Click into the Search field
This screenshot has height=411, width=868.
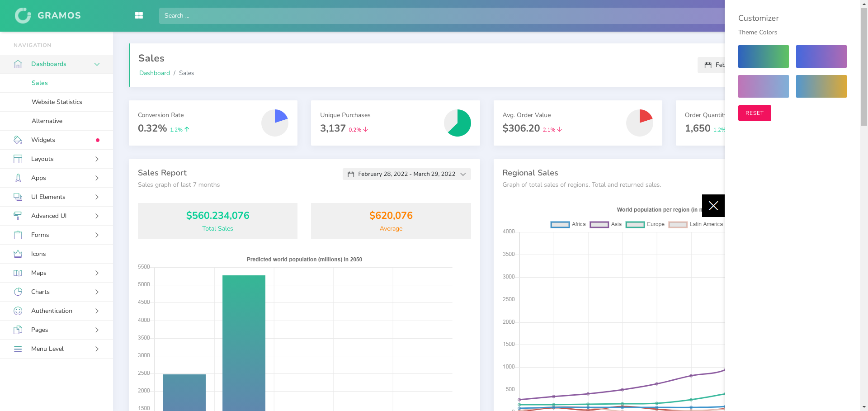pos(442,16)
